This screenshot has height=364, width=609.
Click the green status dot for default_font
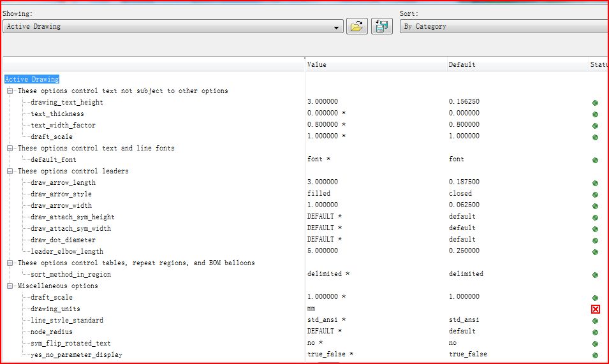click(596, 160)
